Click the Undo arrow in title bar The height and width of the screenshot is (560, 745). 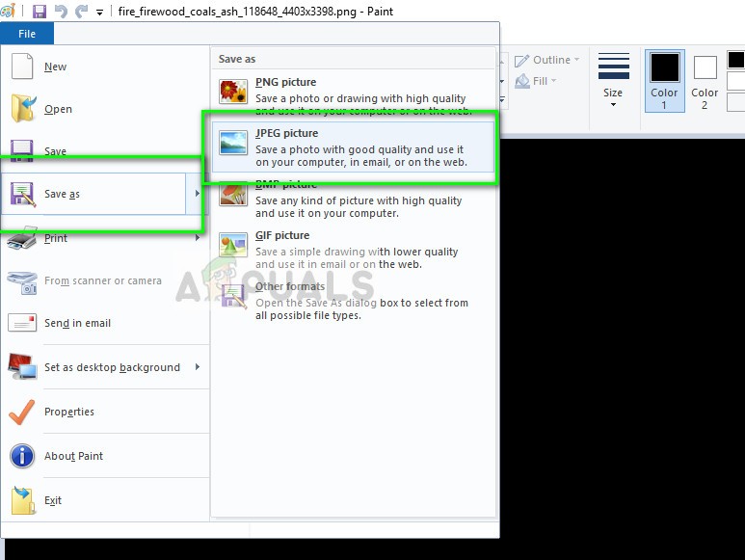point(61,11)
